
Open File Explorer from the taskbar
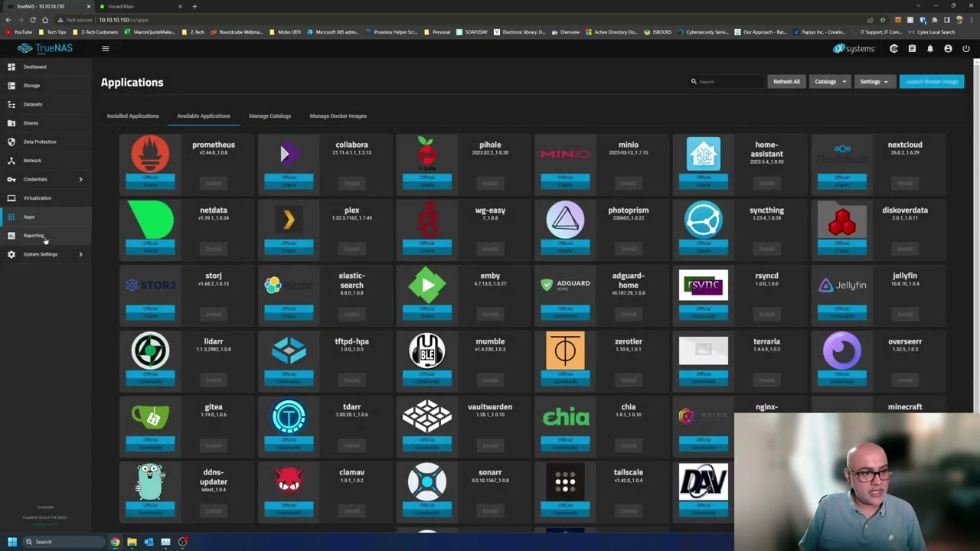tap(132, 542)
